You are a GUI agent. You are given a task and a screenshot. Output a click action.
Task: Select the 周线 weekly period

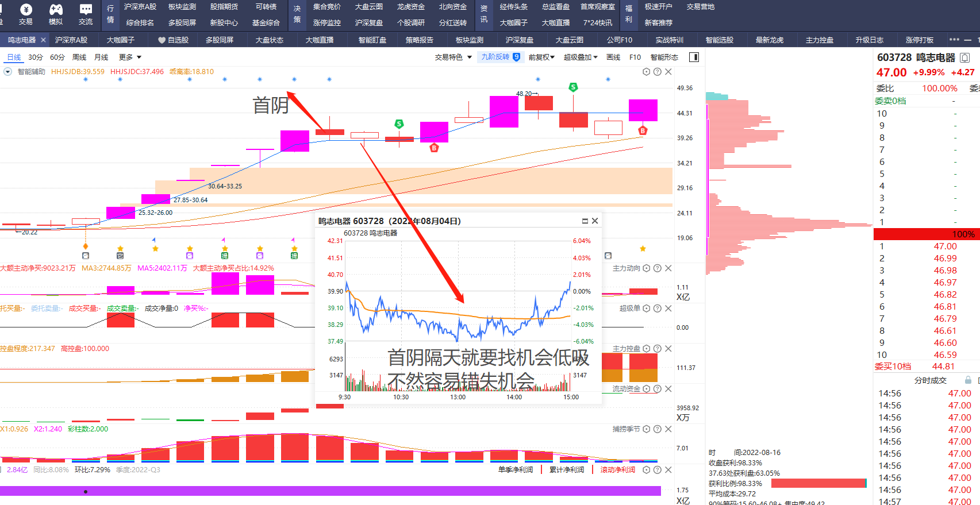(79, 57)
